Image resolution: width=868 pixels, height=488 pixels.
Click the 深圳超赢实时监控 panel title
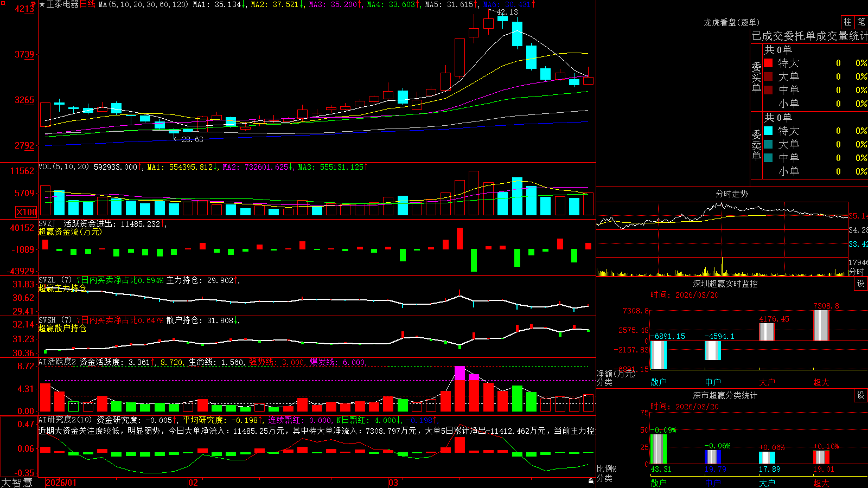[725, 284]
